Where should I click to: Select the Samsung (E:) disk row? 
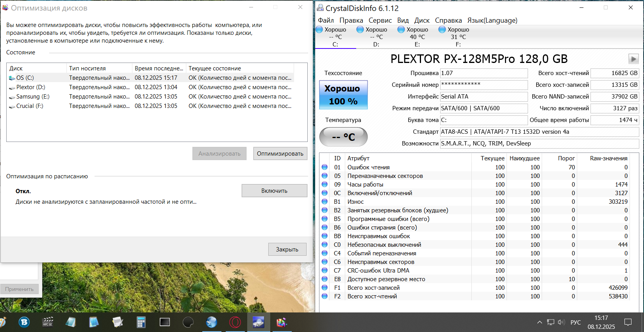[x=151, y=97]
